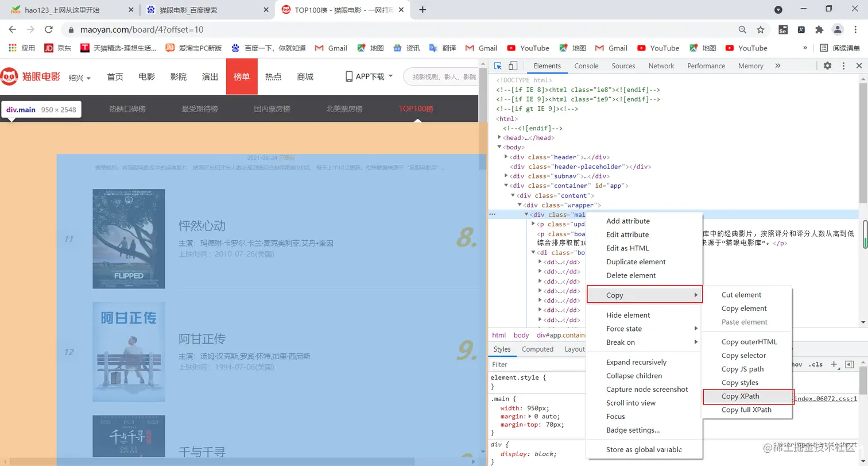Viewport: 868px width, 466px height.
Task: Open the 应用 apps shortcut in bookmarks bar
Action: point(22,48)
